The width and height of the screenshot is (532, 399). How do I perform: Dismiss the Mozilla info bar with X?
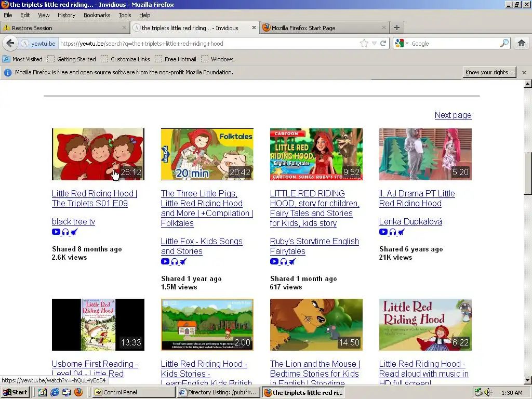point(524,73)
